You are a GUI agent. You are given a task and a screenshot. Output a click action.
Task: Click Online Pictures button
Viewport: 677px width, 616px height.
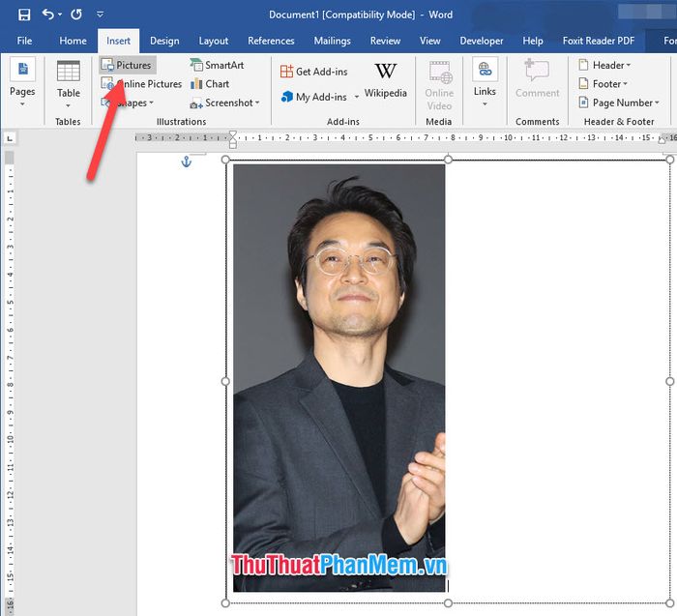[x=141, y=84]
